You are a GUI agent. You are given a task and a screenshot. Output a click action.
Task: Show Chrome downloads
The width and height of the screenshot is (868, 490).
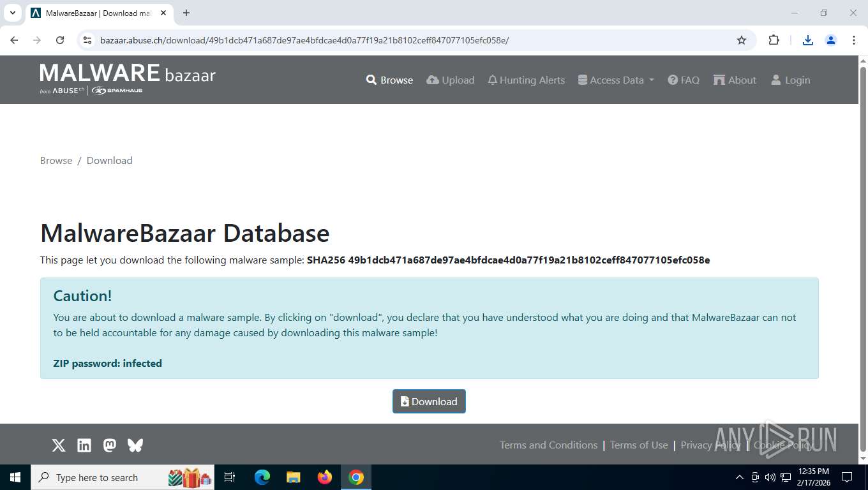pyautogui.click(x=808, y=40)
